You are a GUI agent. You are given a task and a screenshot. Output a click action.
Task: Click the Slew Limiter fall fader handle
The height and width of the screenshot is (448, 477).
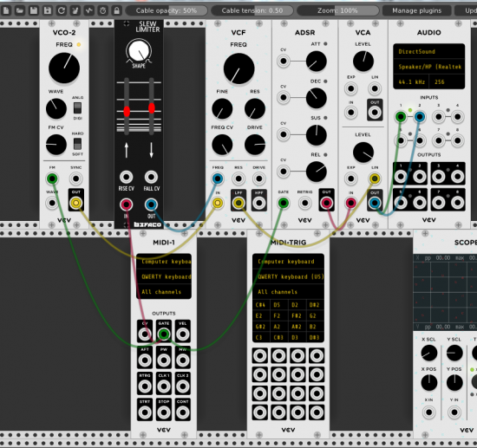coord(152,108)
